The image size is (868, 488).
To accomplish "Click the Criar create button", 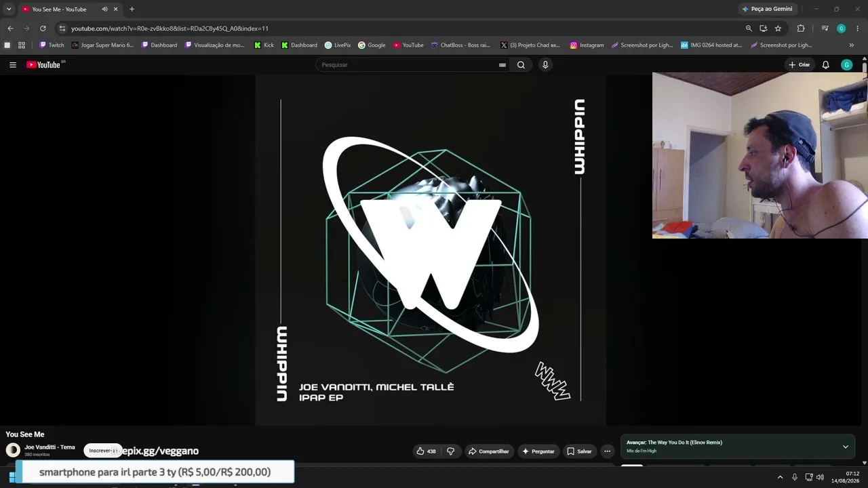I will 800,65.
